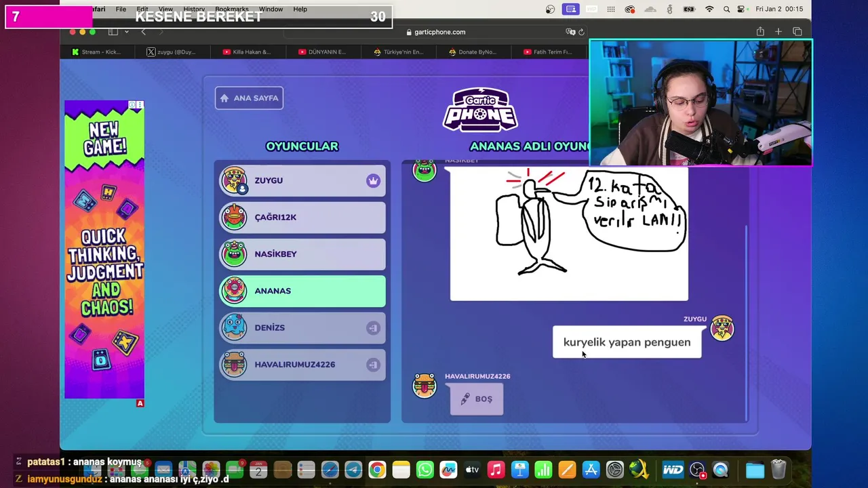Click the left-game icon on DENİZS's row
The width and height of the screenshot is (868, 488).
click(373, 328)
